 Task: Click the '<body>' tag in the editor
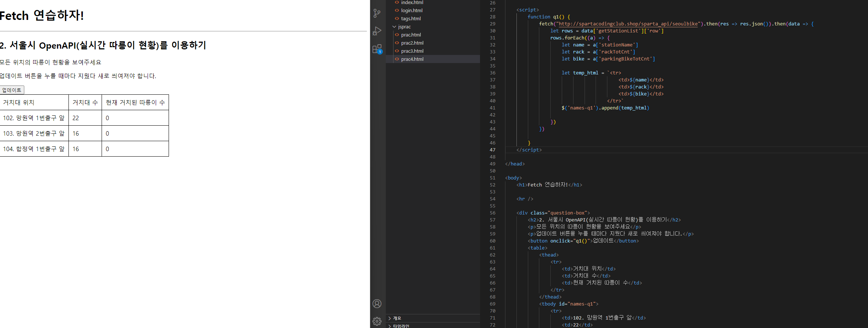[x=514, y=178]
